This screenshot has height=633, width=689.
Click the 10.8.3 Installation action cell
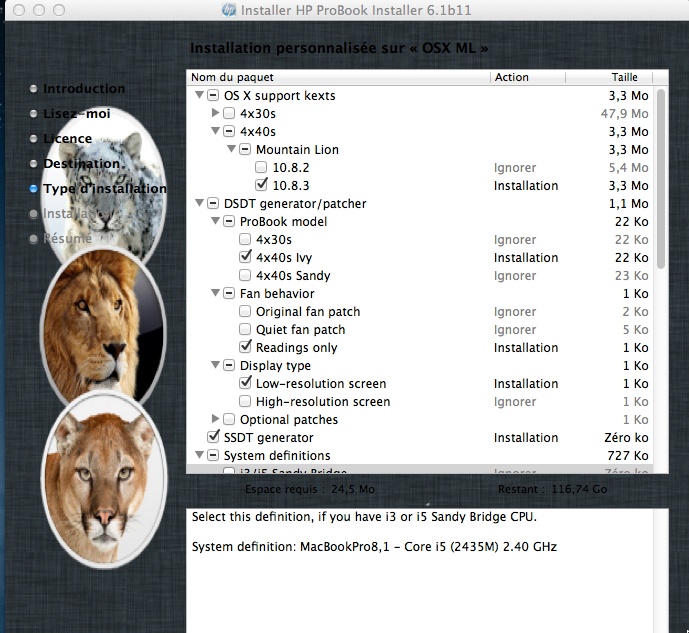coord(526,185)
